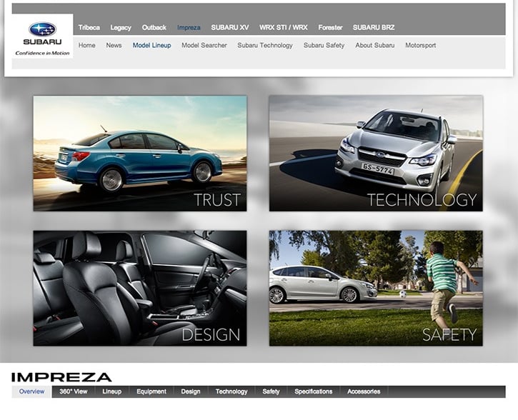Image resolution: width=518 pixels, height=420 pixels.
Task: Select Impreza in the model bar
Action: tap(189, 27)
